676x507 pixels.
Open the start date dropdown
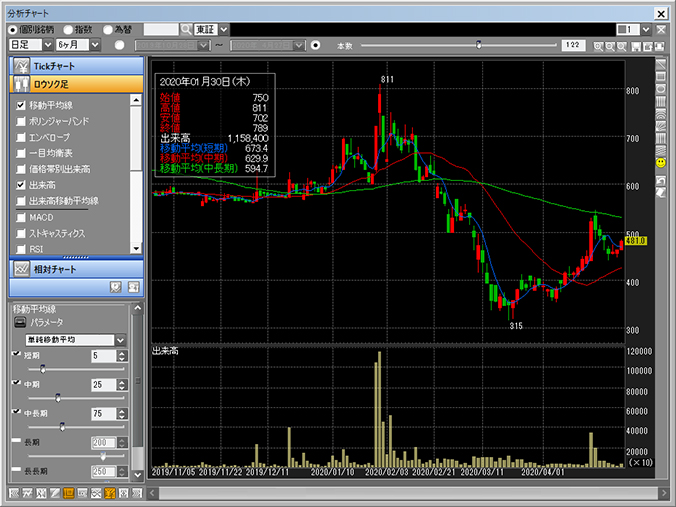pos(203,45)
